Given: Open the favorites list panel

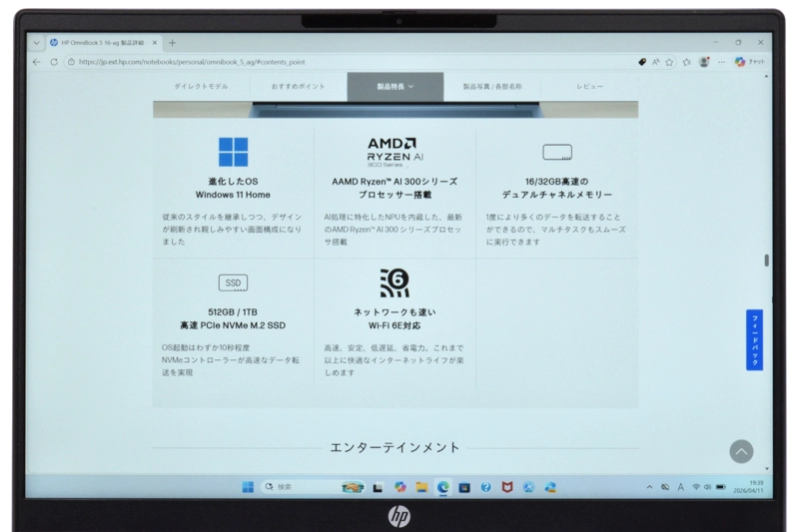Looking at the screenshot, I should (x=687, y=62).
